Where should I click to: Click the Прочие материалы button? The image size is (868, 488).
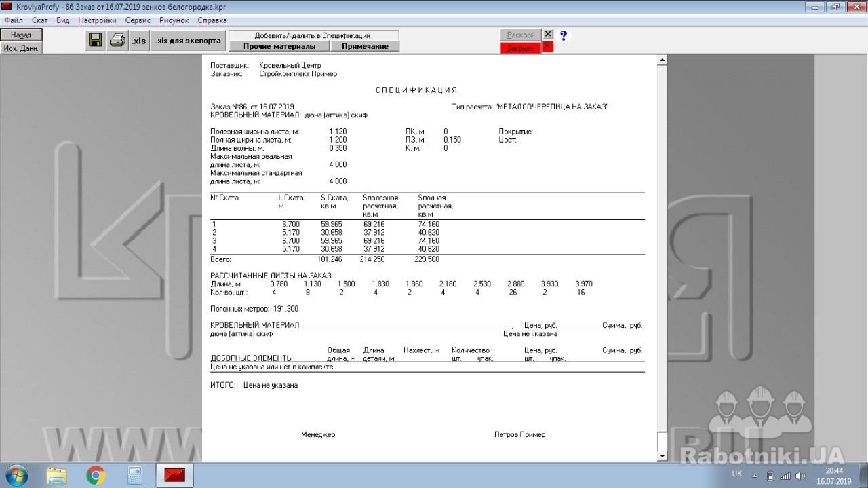click(279, 46)
